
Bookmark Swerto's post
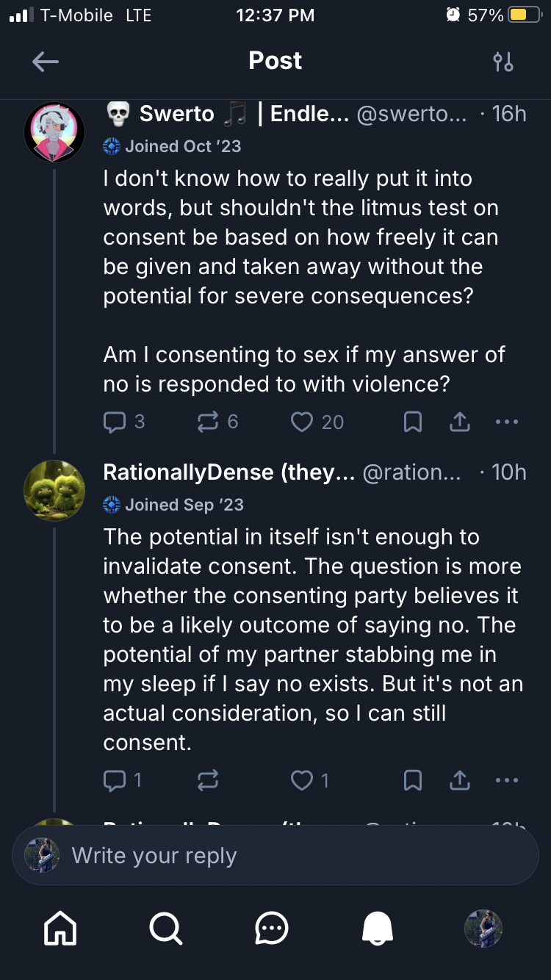click(413, 422)
